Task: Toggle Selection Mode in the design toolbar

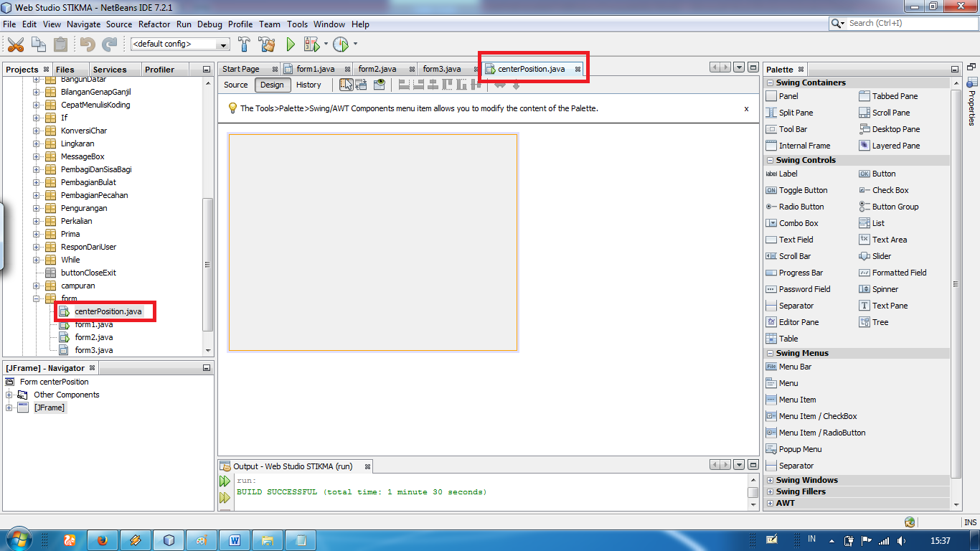Action: point(347,85)
